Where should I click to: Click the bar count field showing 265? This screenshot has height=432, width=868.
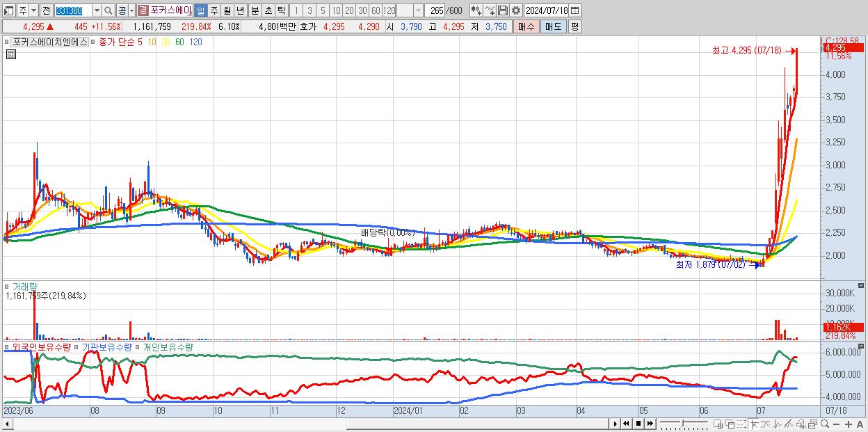coord(434,10)
